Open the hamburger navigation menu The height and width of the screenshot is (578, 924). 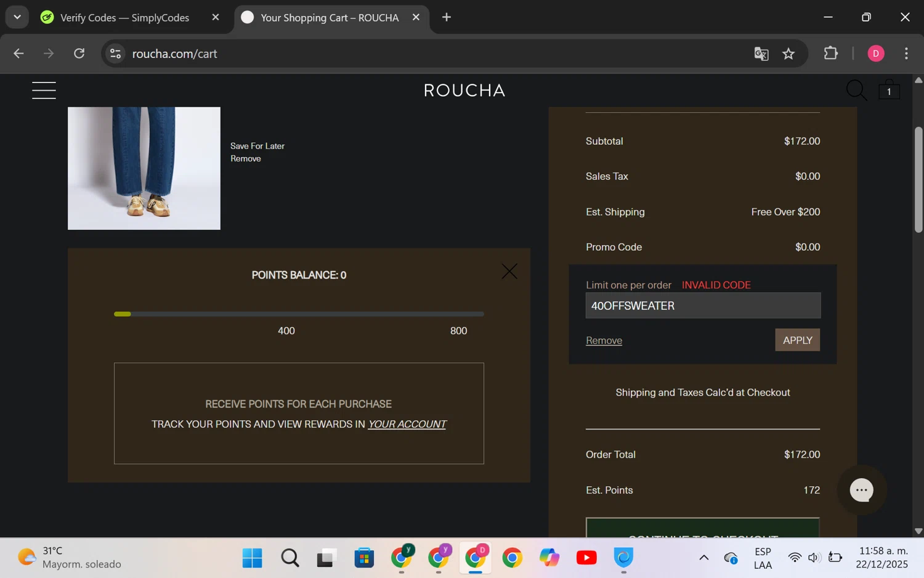tap(44, 90)
